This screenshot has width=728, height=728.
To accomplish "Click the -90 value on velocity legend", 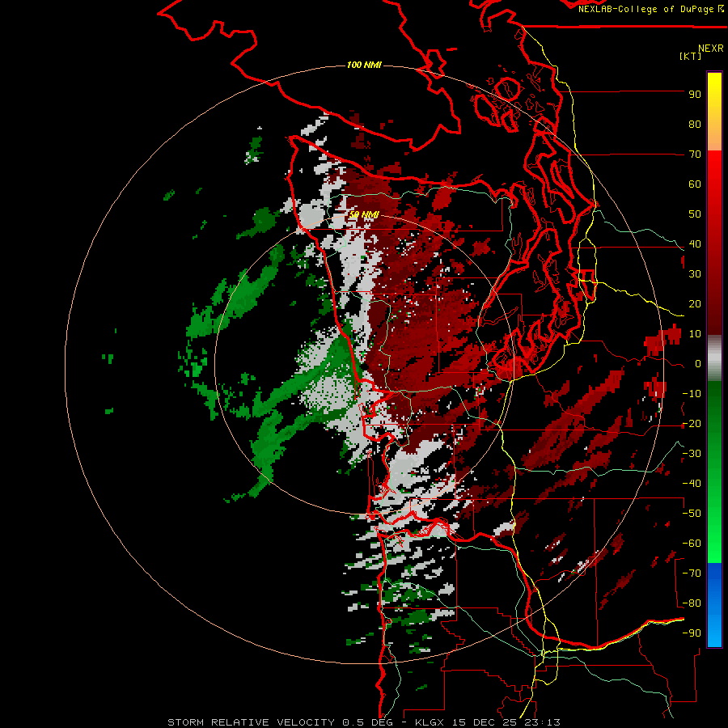I will point(692,633).
